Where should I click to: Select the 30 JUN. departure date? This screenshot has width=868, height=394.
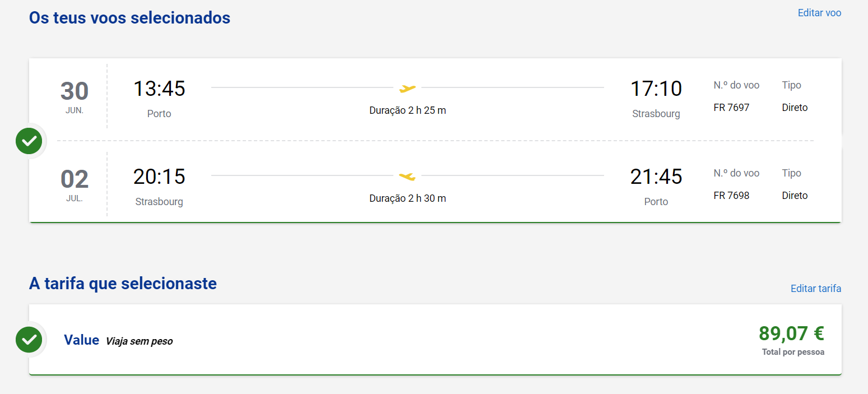[x=75, y=97]
